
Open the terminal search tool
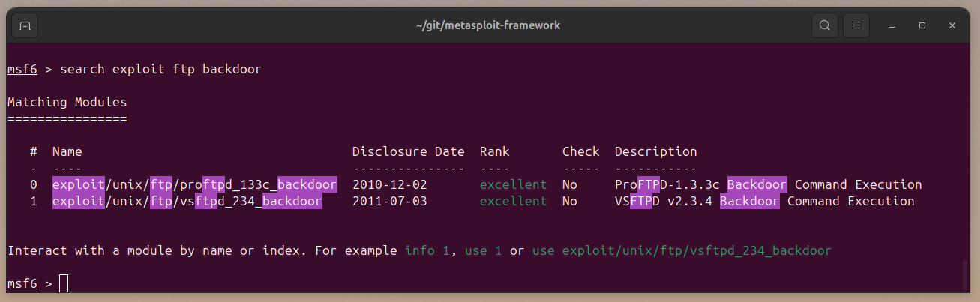click(x=824, y=25)
